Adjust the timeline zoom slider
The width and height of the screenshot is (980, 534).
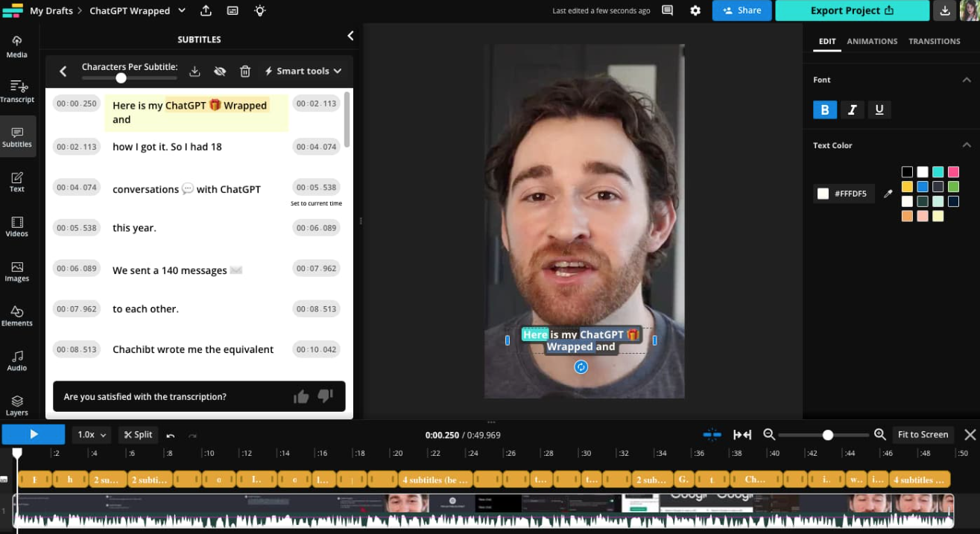pos(827,435)
